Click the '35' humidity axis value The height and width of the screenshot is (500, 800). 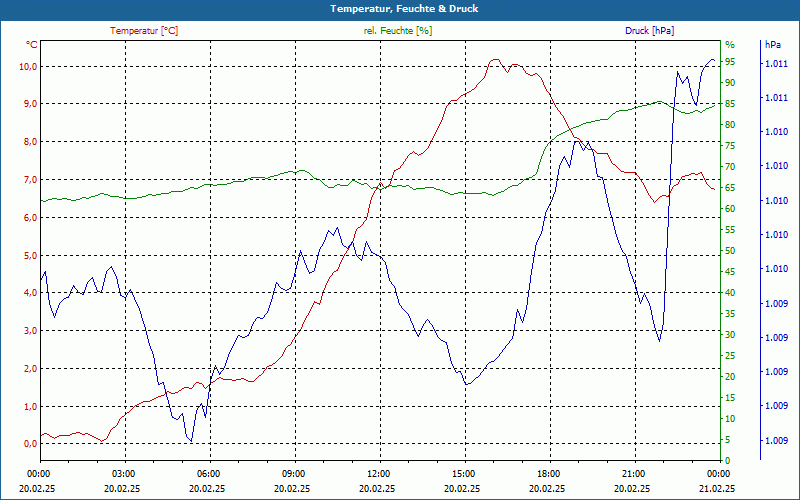pyautogui.click(x=730, y=314)
